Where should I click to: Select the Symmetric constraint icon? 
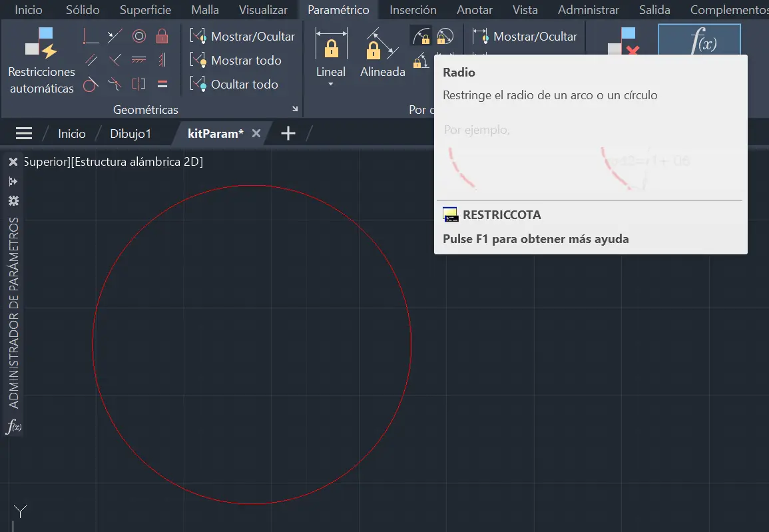tap(138, 84)
